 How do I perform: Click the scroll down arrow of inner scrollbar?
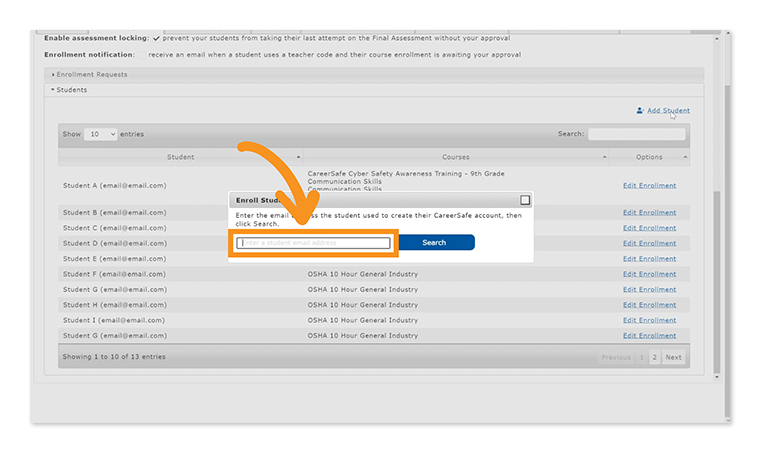(717, 377)
